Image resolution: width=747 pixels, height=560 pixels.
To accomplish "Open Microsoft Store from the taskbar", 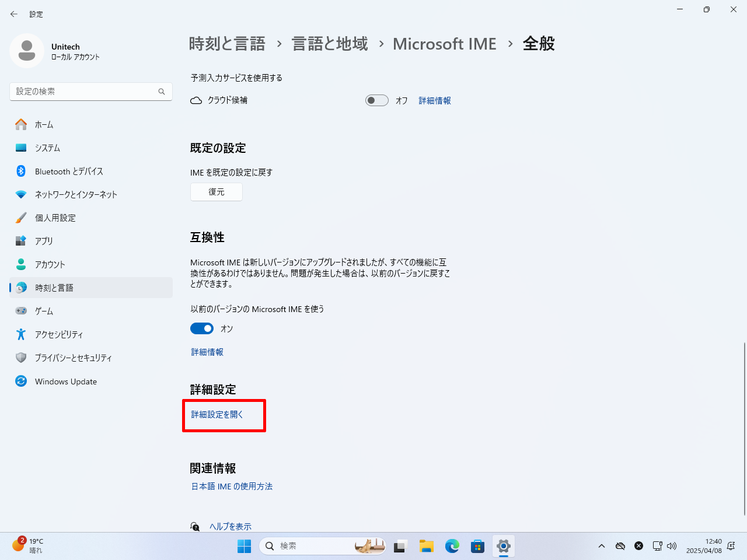I will 478,546.
